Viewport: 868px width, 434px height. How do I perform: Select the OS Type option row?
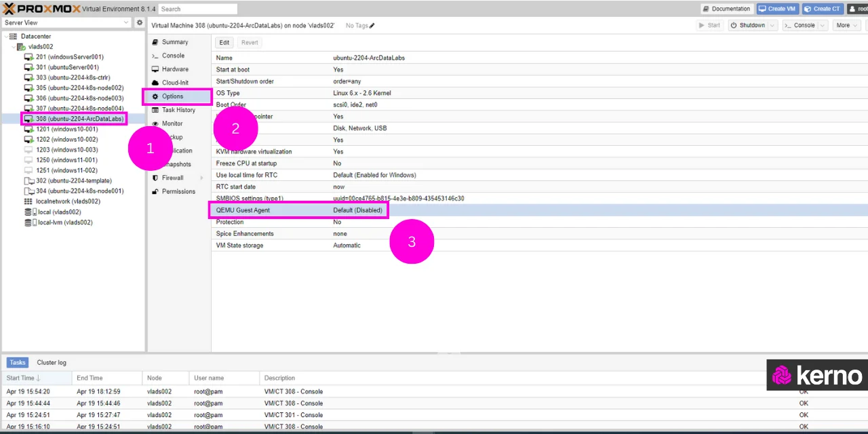point(540,93)
